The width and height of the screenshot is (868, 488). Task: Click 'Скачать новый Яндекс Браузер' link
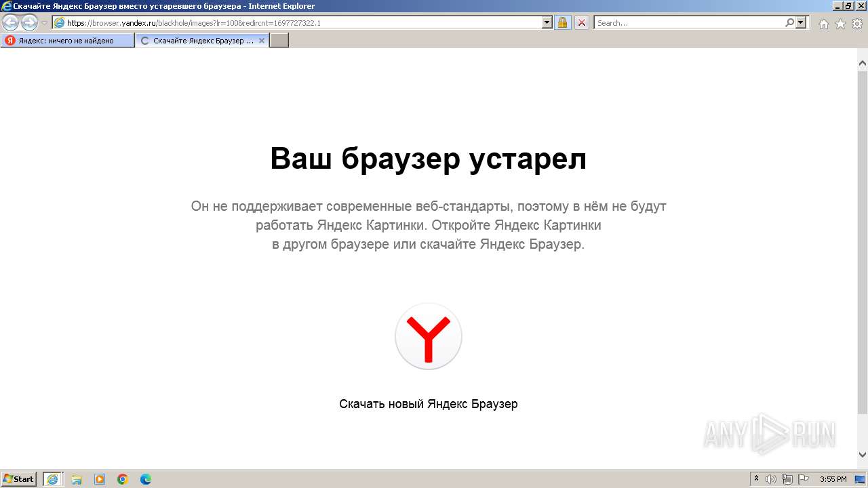click(429, 404)
